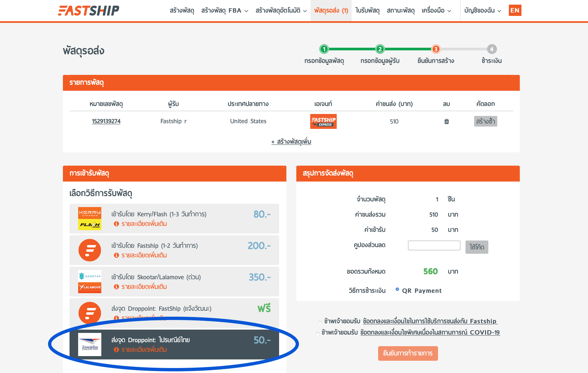Go to step 1 circle in progress bar
The image size is (588, 373).
click(x=324, y=49)
